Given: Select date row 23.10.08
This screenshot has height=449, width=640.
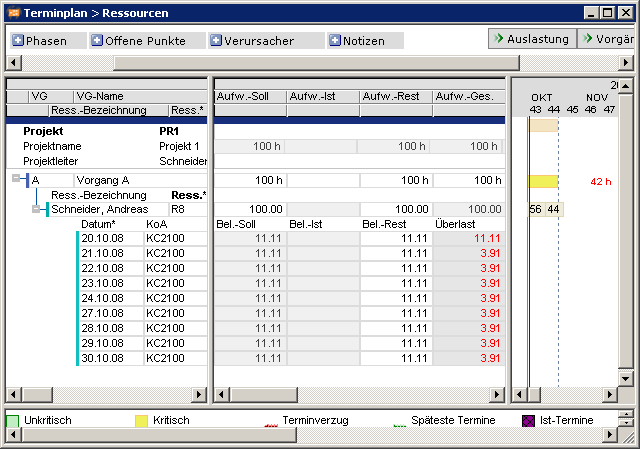Looking at the screenshot, I should (x=111, y=283).
